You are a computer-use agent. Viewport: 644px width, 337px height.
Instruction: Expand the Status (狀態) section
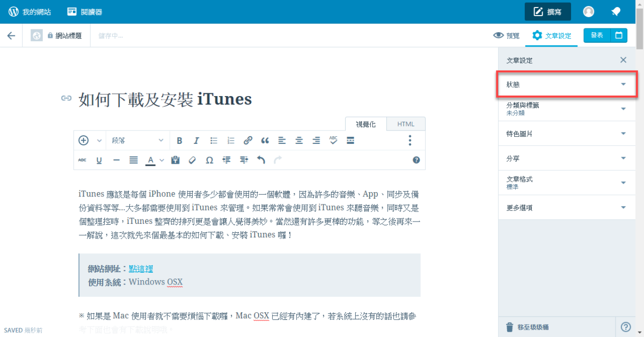(x=567, y=85)
